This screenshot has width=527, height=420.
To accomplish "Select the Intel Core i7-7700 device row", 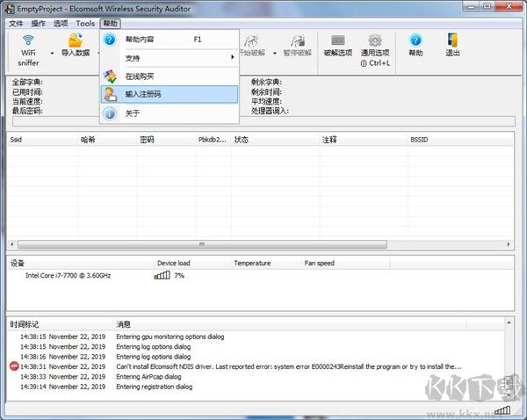I will pyautogui.click(x=260, y=275).
